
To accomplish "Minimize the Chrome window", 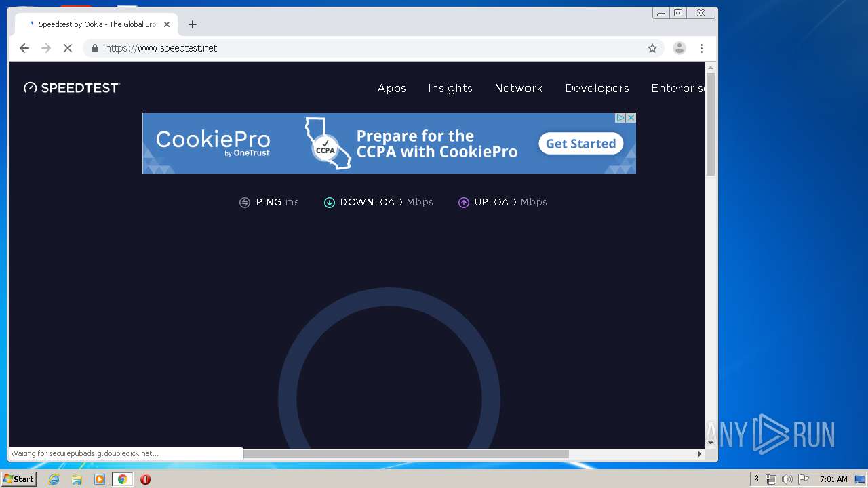I will coord(661,13).
